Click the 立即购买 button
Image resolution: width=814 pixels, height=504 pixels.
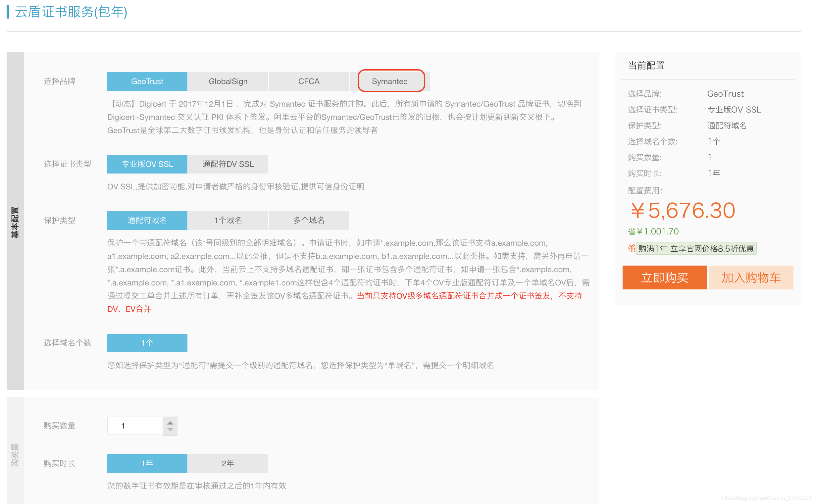pyautogui.click(x=664, y=277)
